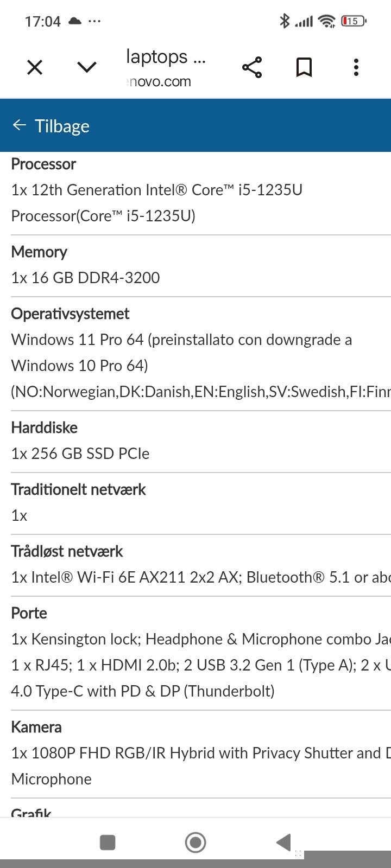
Task: Bookmark this Lenovo page
Action: 304,67
